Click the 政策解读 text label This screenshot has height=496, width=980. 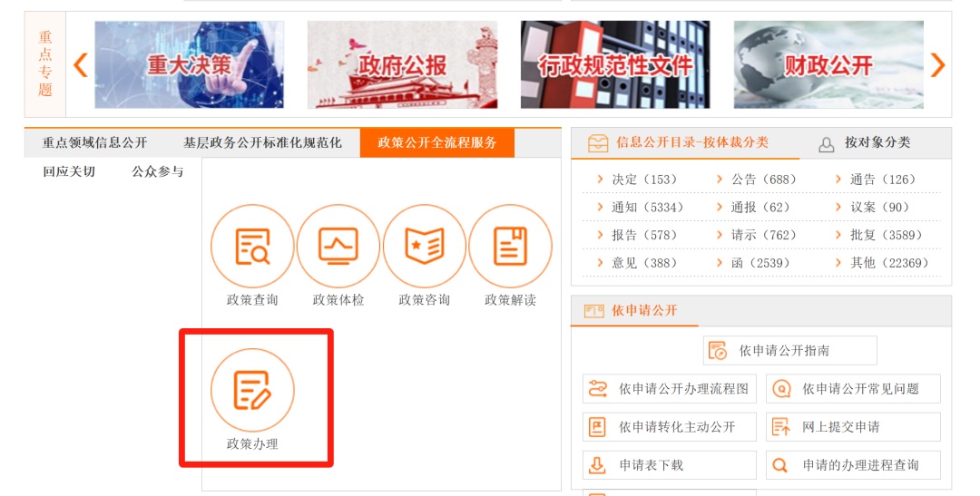click(510, 300)
